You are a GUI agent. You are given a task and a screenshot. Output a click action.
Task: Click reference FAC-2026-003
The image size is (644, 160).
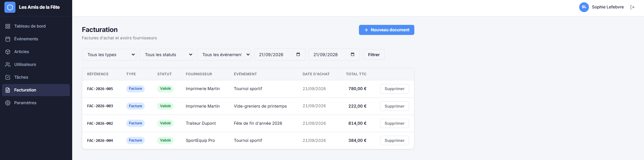point(100,106)
